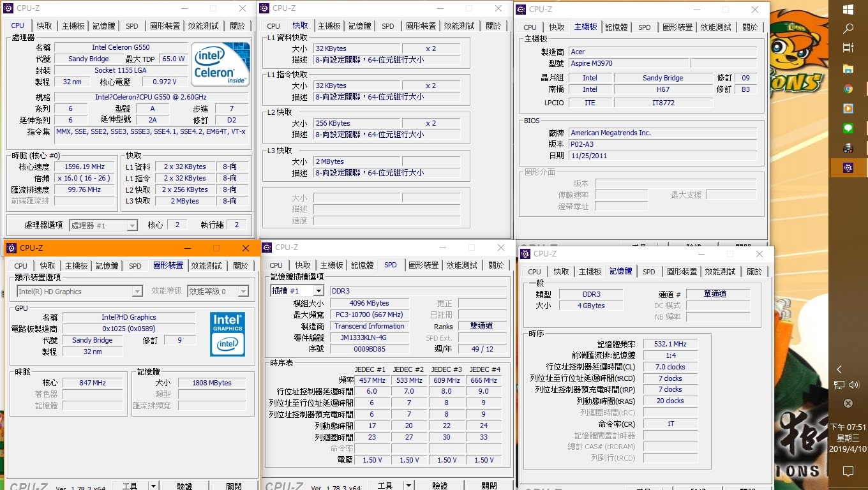Select SPD tab in memory window
868x490 pixels.
[649, 272]
